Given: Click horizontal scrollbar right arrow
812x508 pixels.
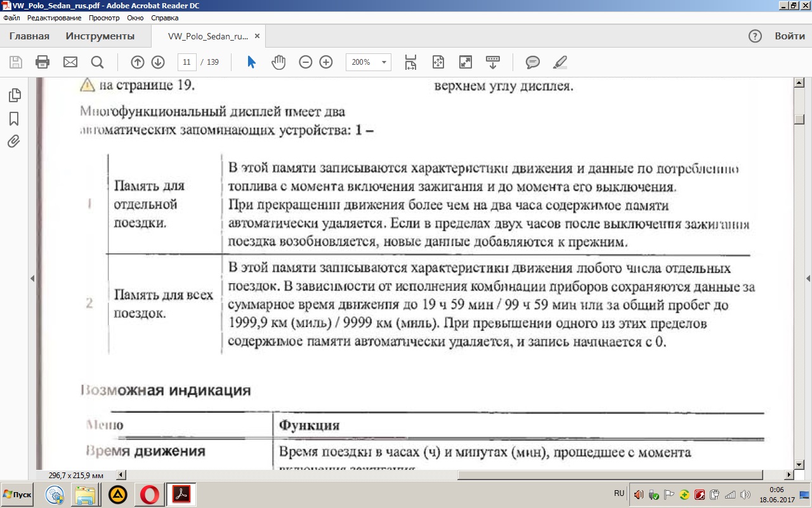Looking at the screenshot, I should coord(789,475).
